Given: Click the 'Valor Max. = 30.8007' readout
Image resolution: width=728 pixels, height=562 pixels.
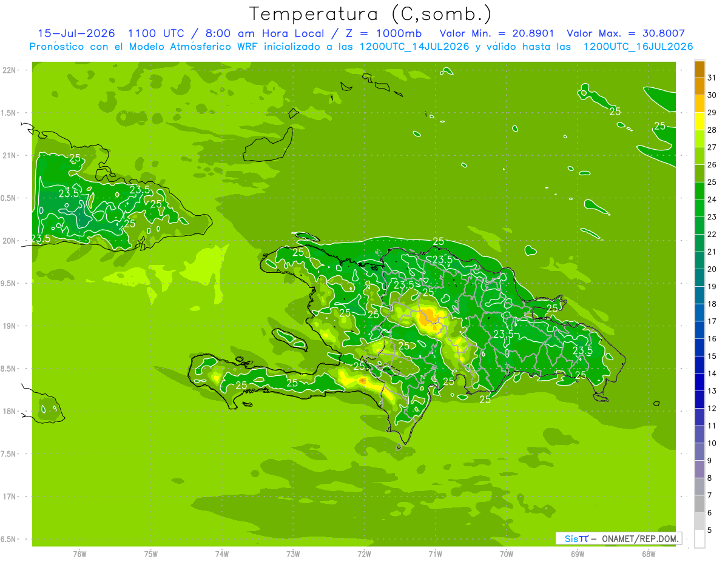Looking at the screenshot, I should (x=626, y=33).
